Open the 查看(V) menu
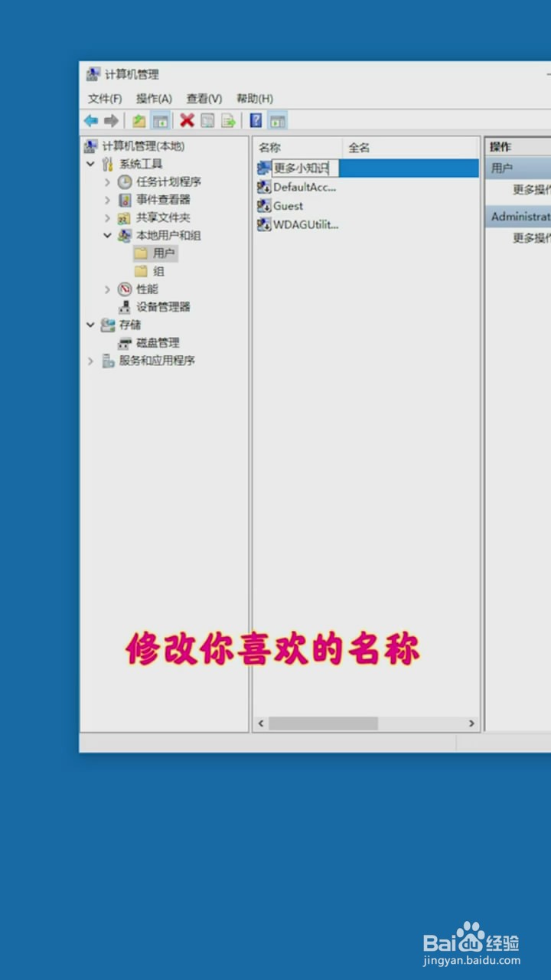 coord(204,99)
